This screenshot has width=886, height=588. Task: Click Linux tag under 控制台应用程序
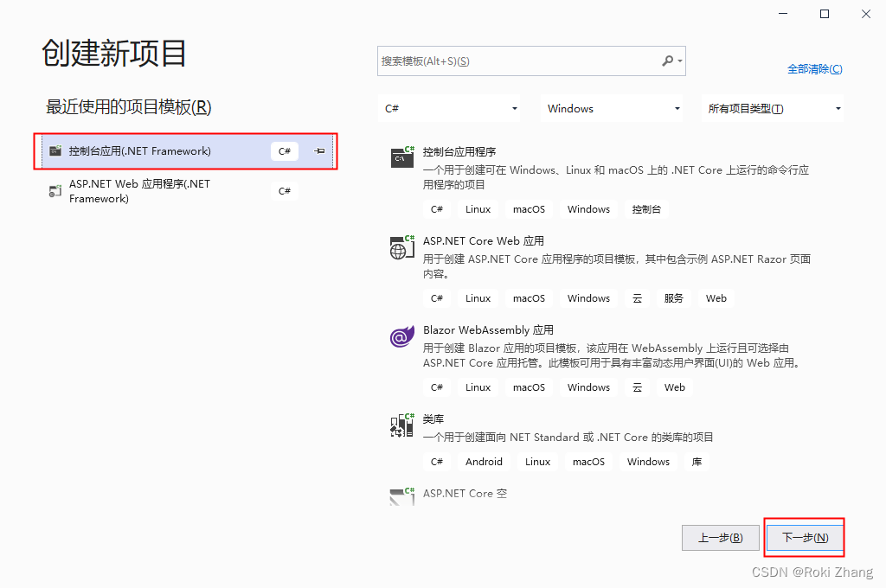pyautogui.click(x=478, y=209)
